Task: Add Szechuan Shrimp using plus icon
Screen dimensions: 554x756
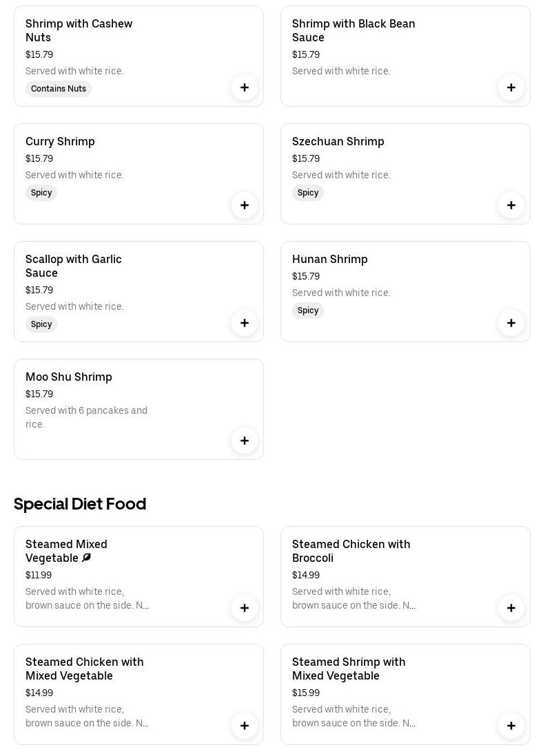Action: (x=511, y=205)
